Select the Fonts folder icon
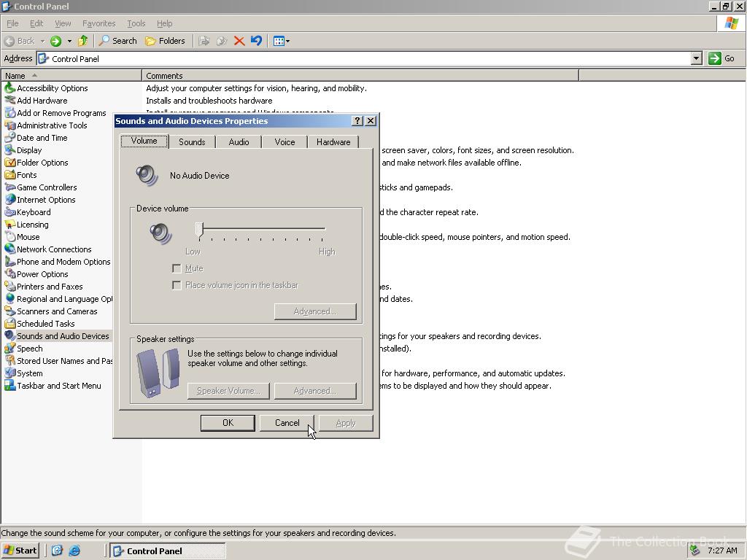 pos(9,175)
